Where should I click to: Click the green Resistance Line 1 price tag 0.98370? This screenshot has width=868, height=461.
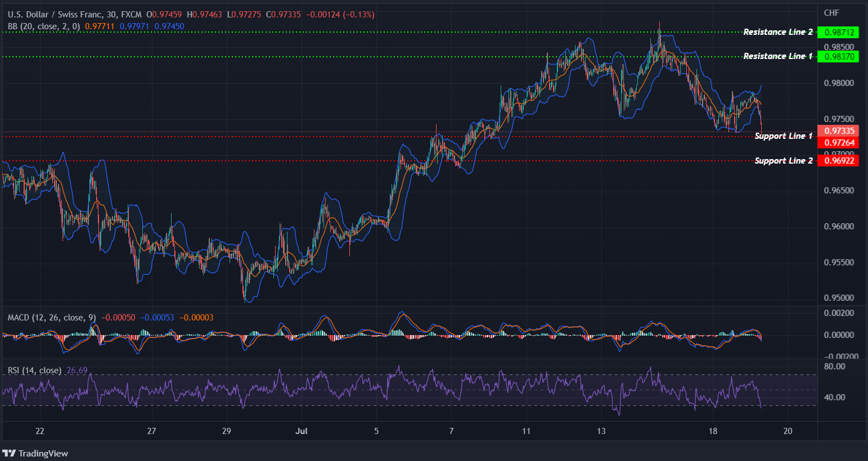839,56
